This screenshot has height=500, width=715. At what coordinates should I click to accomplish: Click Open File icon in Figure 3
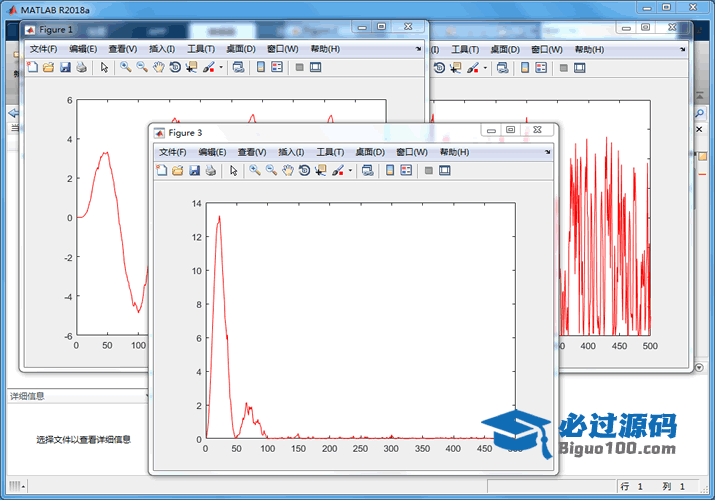[177, 171]
